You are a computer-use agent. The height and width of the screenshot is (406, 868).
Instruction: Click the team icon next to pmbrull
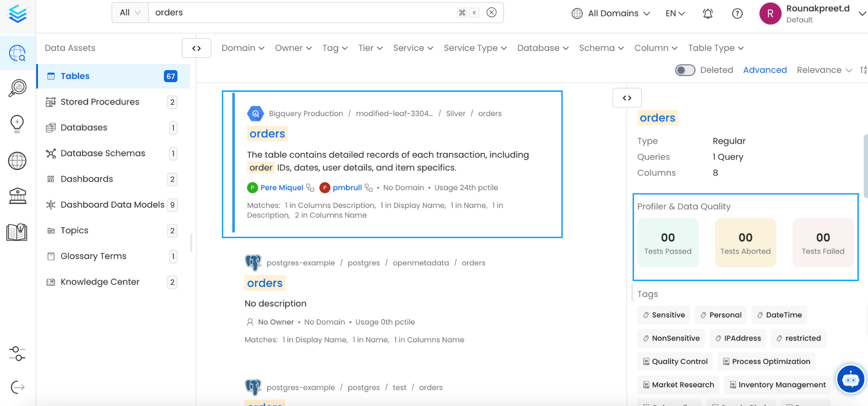point(368,188)
